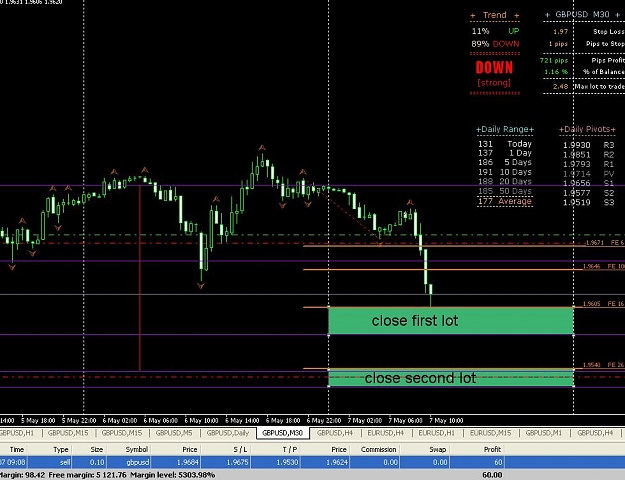Screen dimensions: 625x480
Task: Click the '+Daily Range+' heading
Action: (x=505, y=129)
